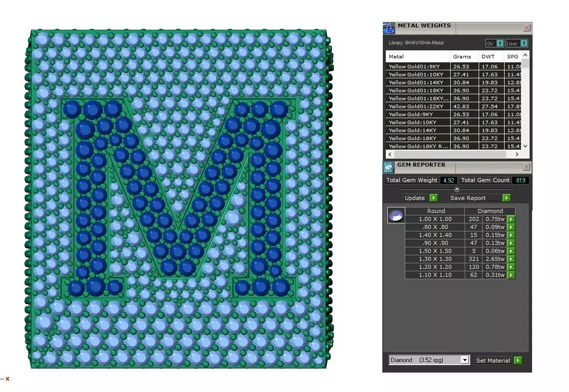
Task: Click the 0.31tw weight cell
Action: (x=495, y=275)
